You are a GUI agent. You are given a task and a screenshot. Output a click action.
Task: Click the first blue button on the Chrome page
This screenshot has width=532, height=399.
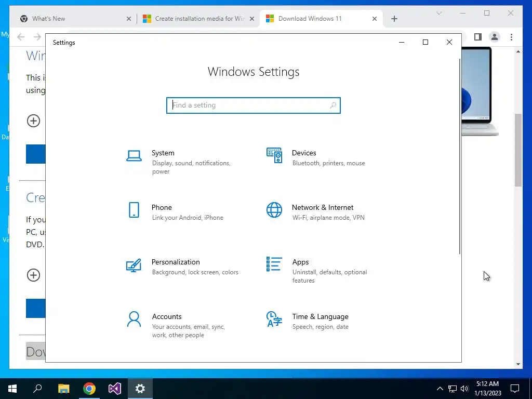36,154
